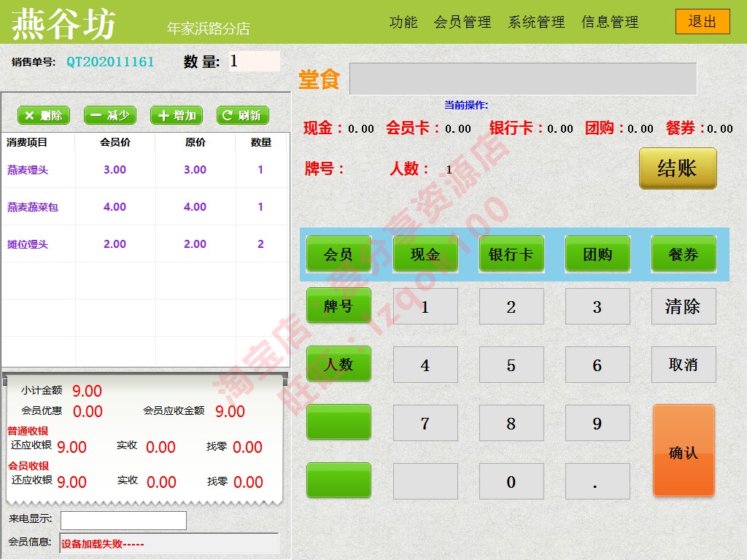The height and width of the screenshot is (560, 747).
Task: Open the 会员管理 menu
Action: pyautogui.click(x=462, y=22)
